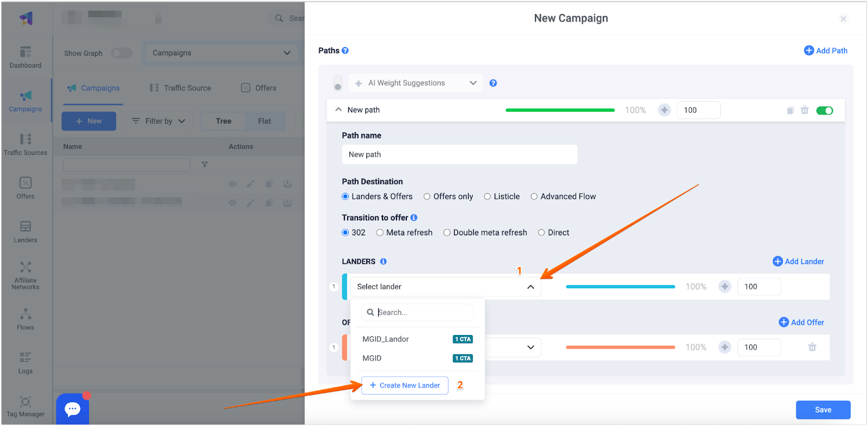Collapse the New path section chevron
Screen dimensions: 868x426
click(x=339, y=109)
